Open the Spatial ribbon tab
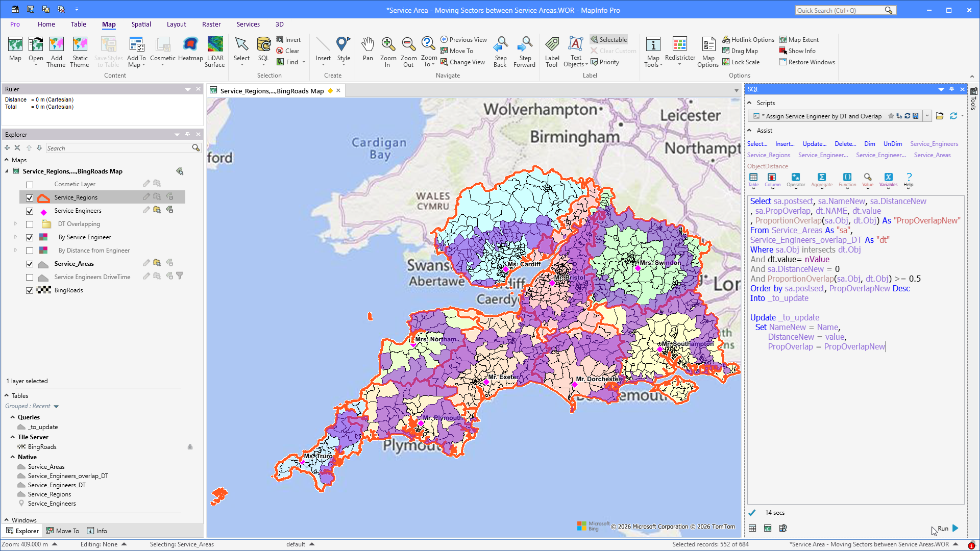 coord(141,24)
